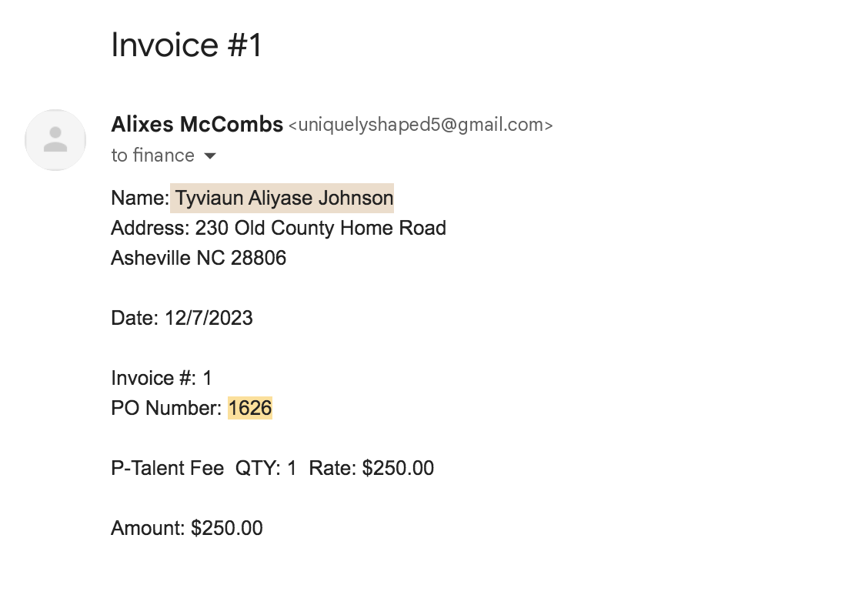
Task: Click the Rate: $250.00 text
Action: (372, 468)
